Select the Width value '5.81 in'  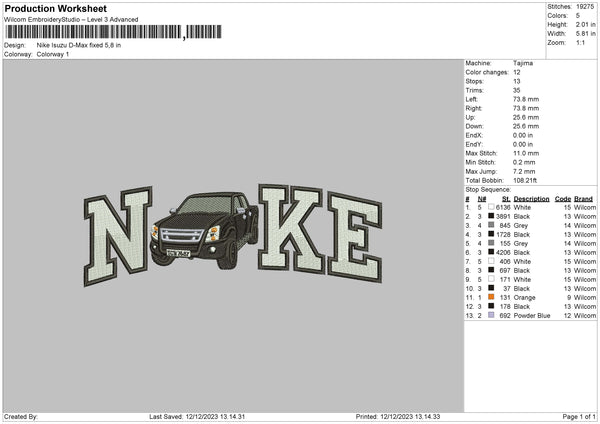(585, 34)
